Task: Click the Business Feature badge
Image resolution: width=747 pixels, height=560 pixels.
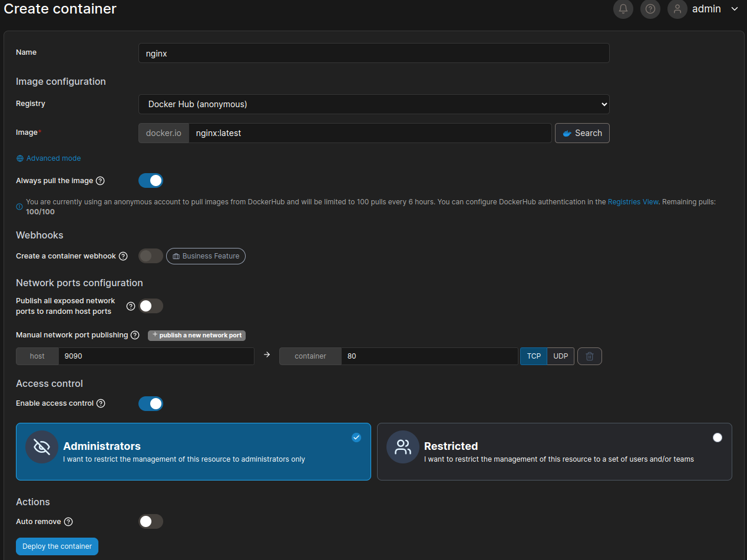Action: (206, 256)
